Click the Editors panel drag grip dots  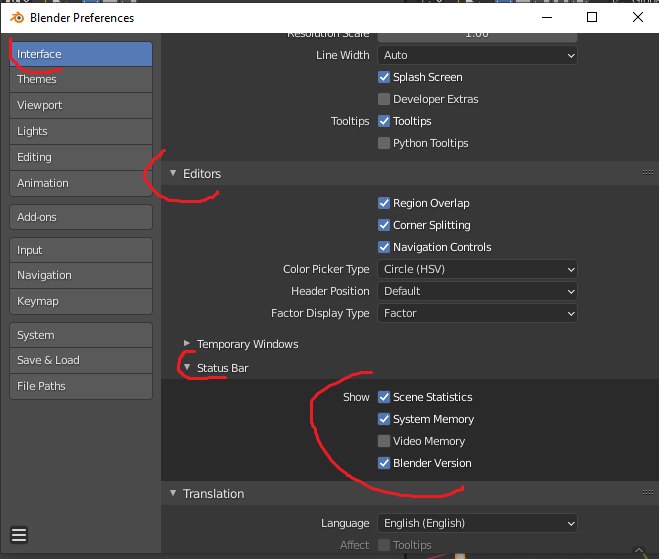coord(648,173)
